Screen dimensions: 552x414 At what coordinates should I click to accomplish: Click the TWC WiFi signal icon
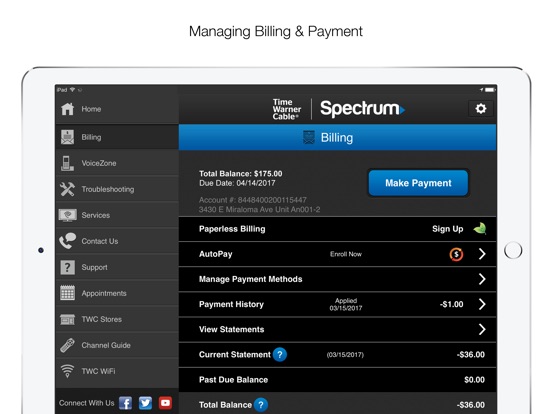(67, 371)
